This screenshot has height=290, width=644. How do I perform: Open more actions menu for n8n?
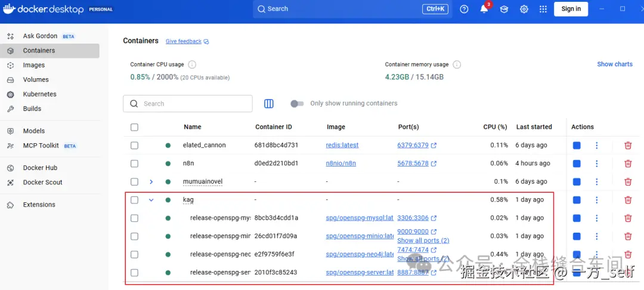pyautogui.click(x=597, y=163)
